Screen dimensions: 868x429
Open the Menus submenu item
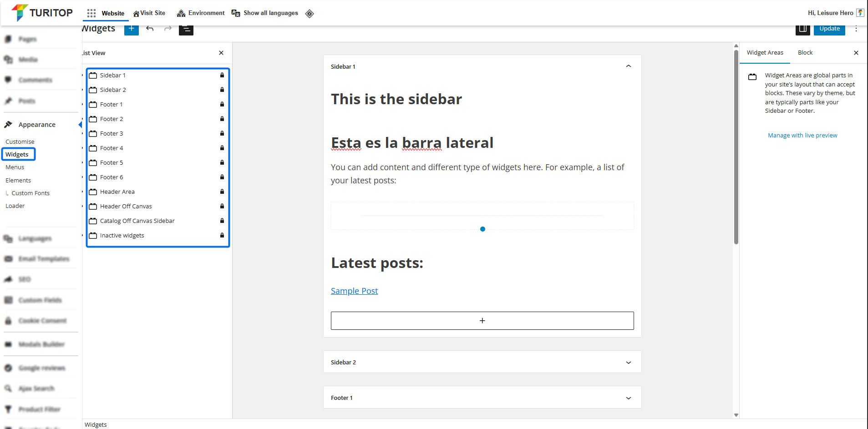click(x=15, y=167)
